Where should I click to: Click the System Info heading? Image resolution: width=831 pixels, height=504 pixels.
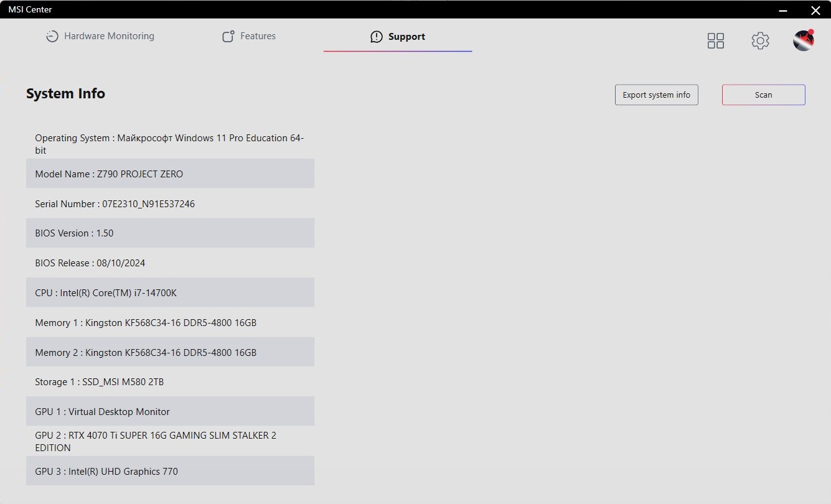pos(65,94)
